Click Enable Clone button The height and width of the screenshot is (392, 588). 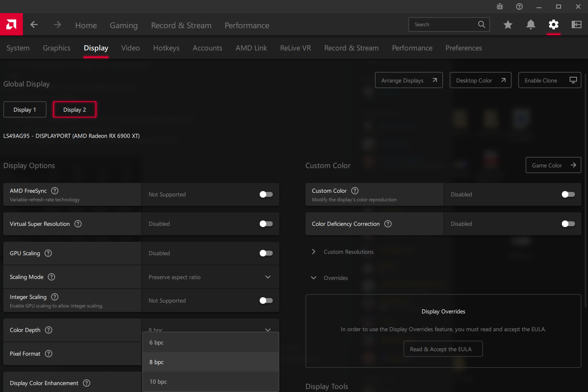point(550,80)
